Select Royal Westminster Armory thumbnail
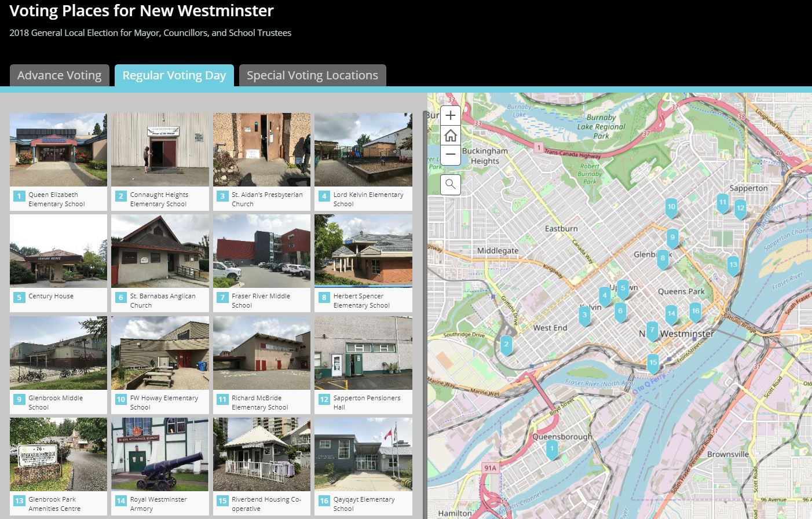 (x=160, y=454)
